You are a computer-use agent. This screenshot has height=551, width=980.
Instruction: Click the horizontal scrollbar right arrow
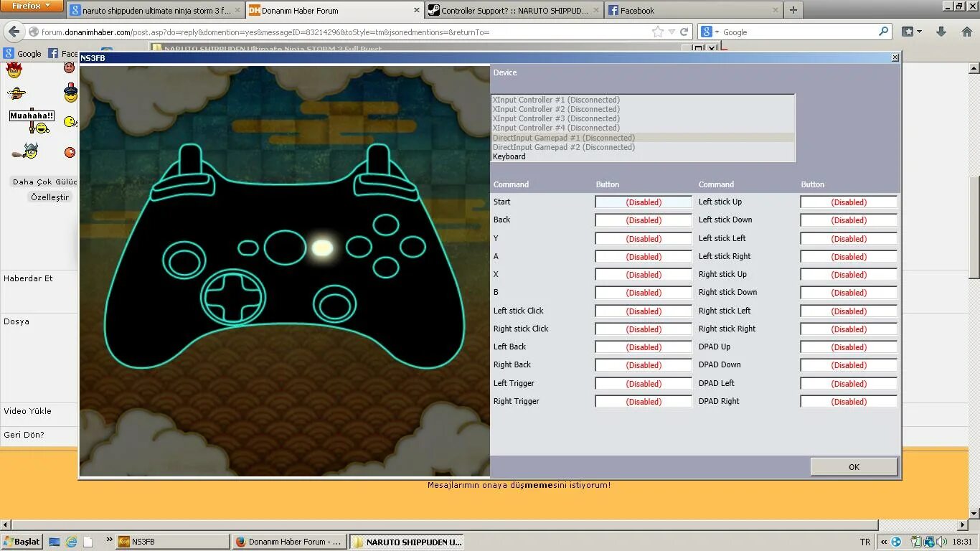pyautogui.click(x=963, y=525)
